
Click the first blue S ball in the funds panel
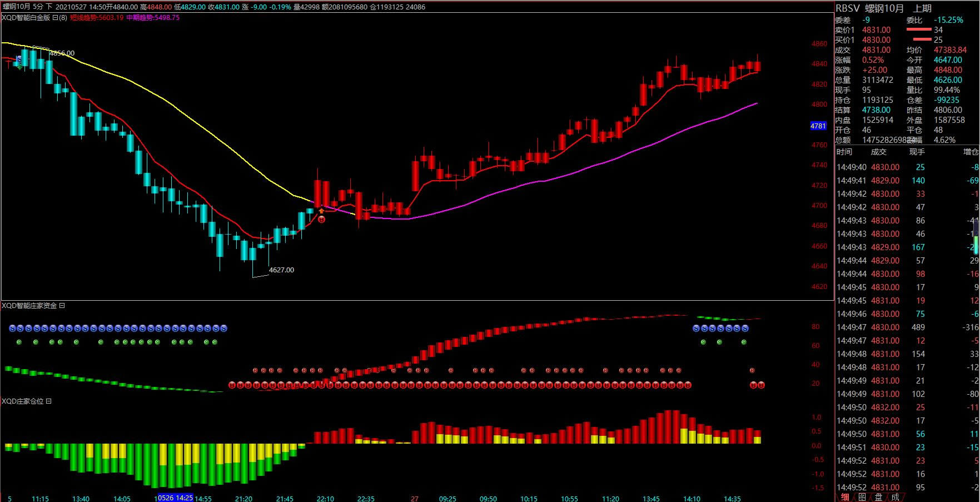coord(12,329)
